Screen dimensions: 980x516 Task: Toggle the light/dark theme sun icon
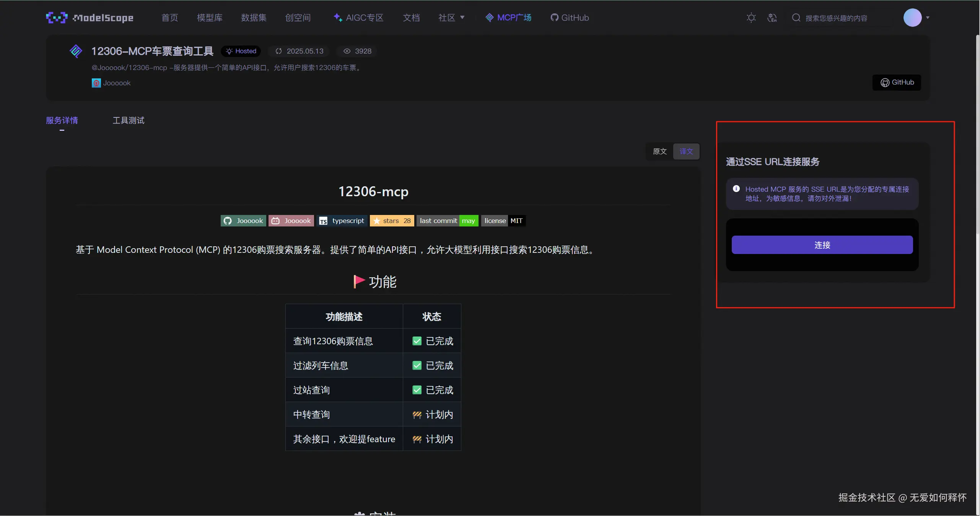point(751,18)
